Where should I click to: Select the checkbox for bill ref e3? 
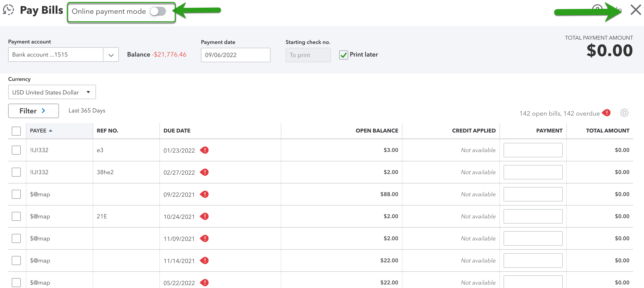click(x=16, y=150)
